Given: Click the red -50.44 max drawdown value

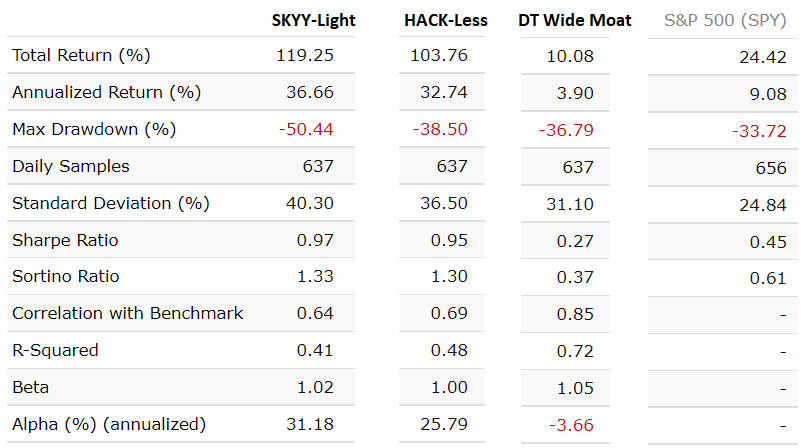Looking at the screenshot, I should tap(307, 129).
